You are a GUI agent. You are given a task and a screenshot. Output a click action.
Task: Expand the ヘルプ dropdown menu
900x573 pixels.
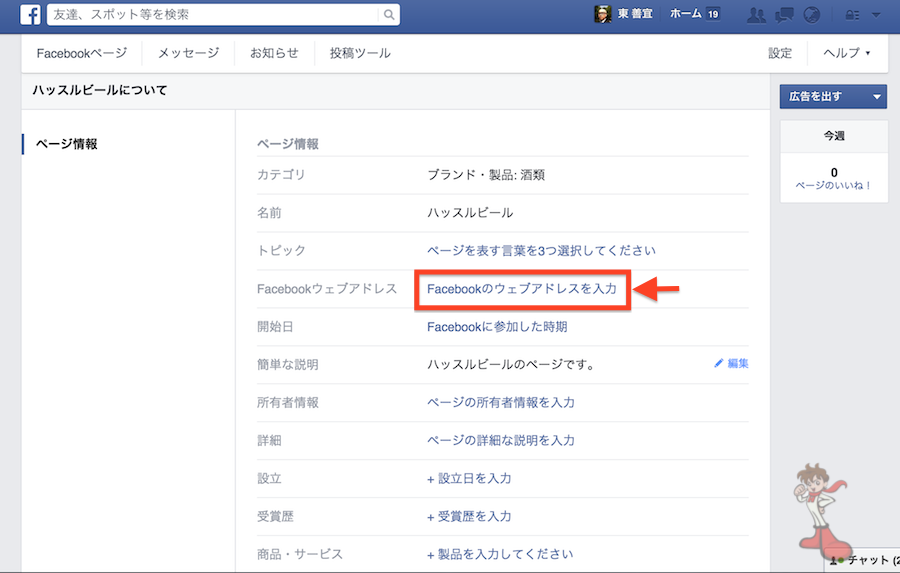coord(847,53)
